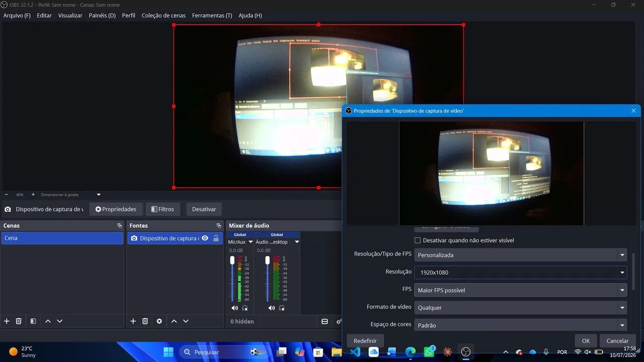
Task: Move source down with arrow in Fontes panel
Action: click(186, 321)
